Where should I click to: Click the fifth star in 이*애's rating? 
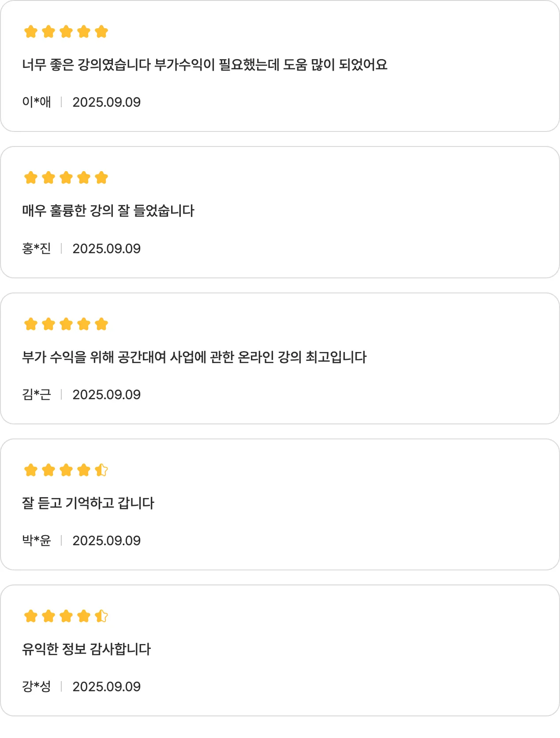point(101,32)
